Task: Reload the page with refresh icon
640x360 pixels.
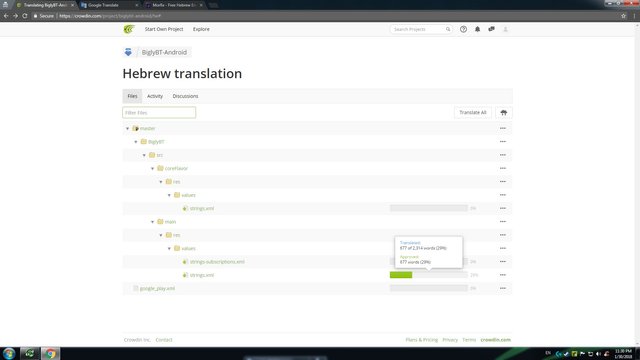Action: pyautogui.click(x=25, y=16)
